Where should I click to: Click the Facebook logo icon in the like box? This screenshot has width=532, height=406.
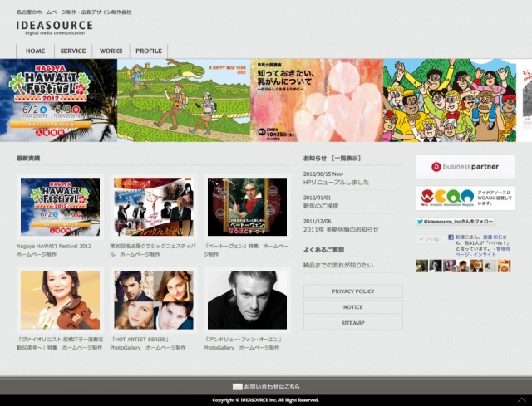coord(451,237)
